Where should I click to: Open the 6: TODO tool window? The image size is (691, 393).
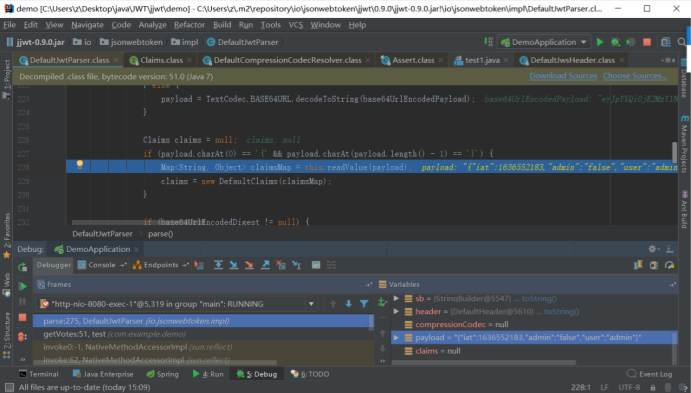coord(310,374)
